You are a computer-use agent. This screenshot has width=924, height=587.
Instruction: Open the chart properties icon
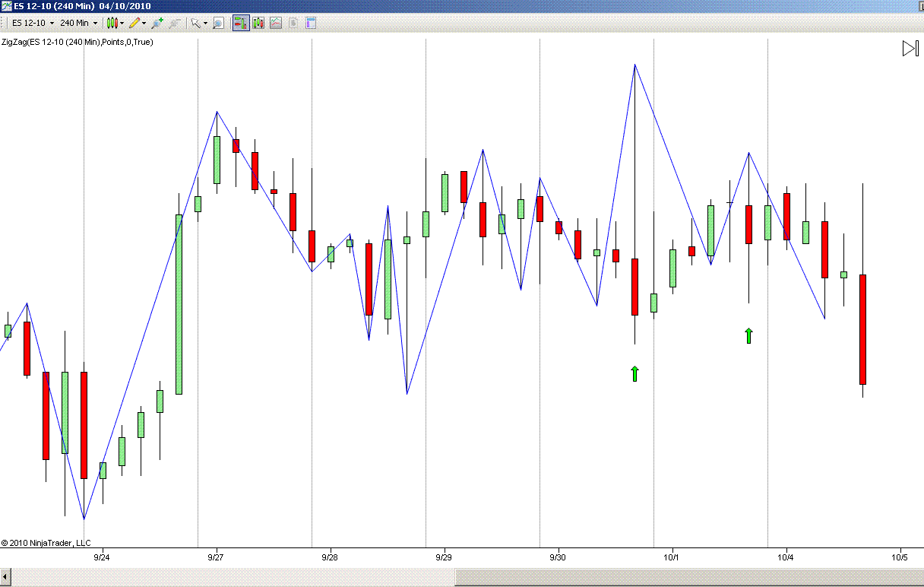click(310, 23)
